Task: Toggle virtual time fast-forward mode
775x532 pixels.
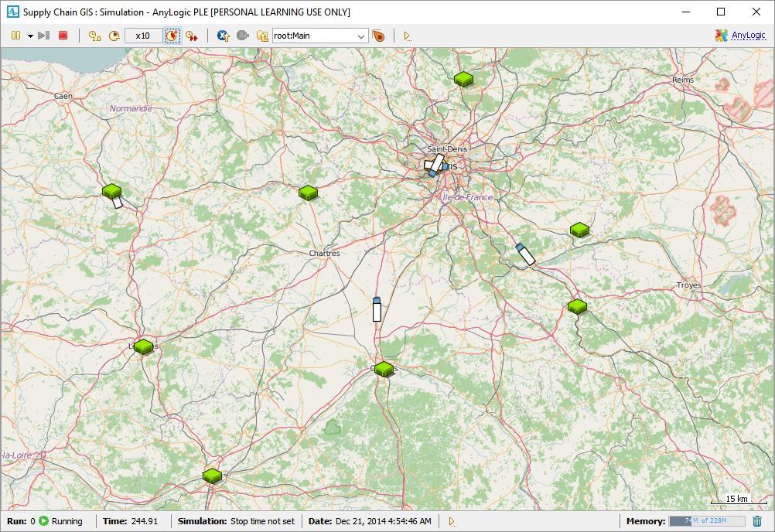Action: [192, 36]
